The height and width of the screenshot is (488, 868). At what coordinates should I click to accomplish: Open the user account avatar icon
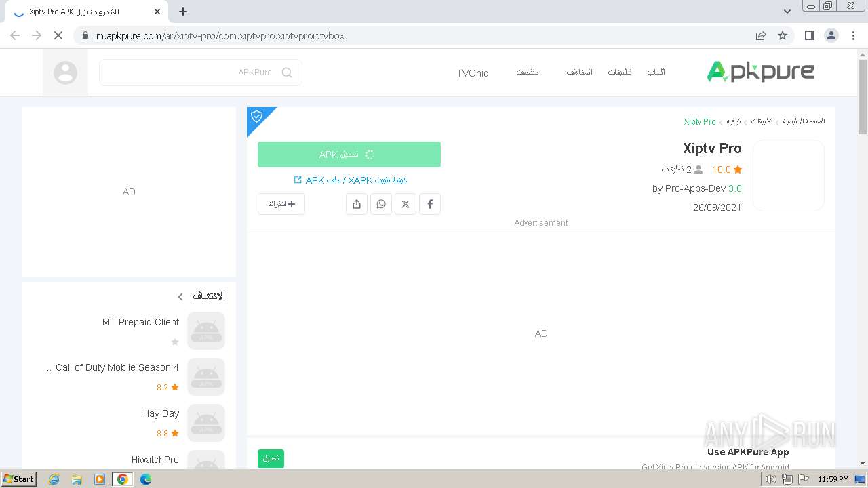[65, 73]
